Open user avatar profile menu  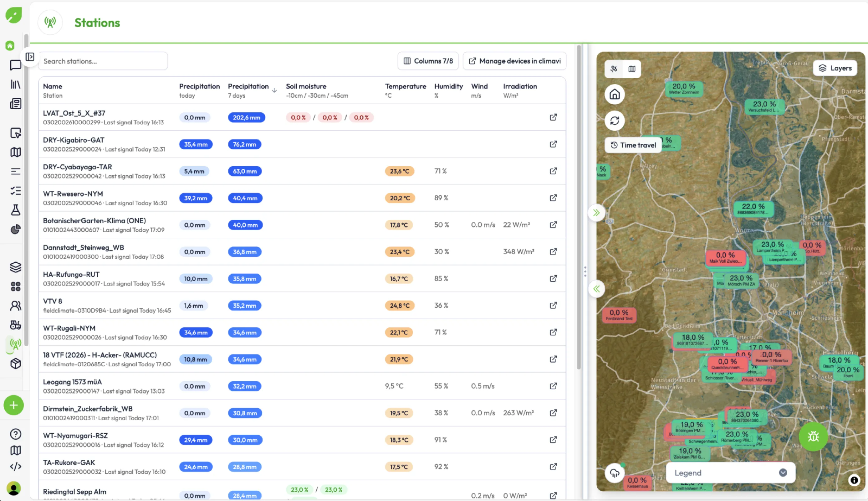[14, 488]
